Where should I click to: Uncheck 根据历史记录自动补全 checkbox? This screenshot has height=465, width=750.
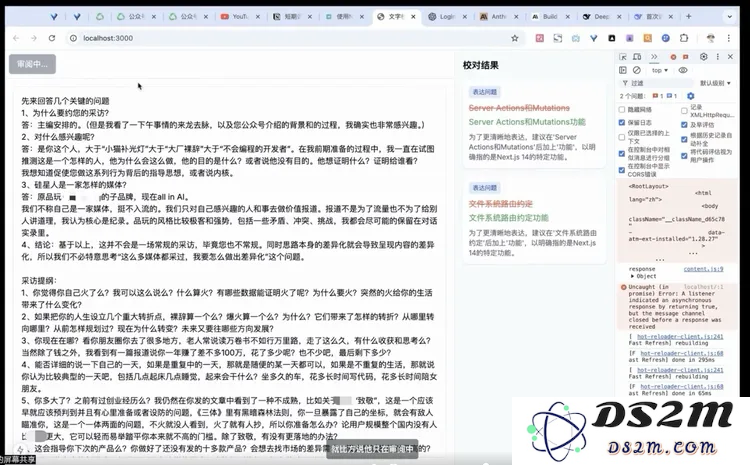click(x=684, y=139)
